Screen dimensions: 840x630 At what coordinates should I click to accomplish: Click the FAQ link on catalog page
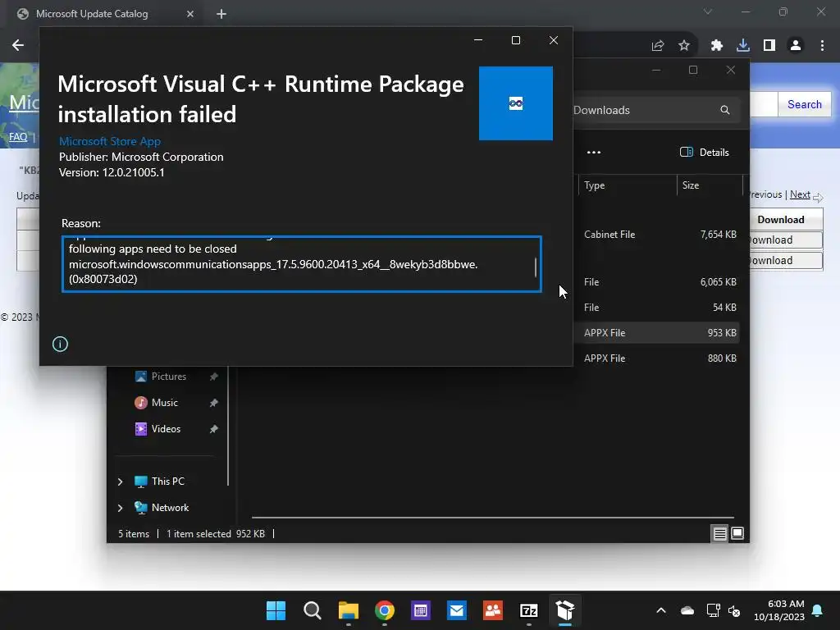18,137
